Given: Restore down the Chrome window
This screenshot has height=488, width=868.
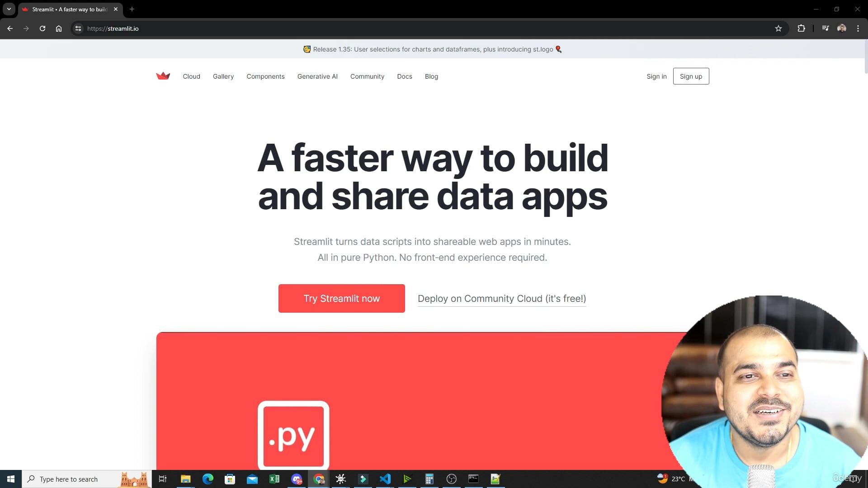Looking at the screenshot, I should [837, 9].
